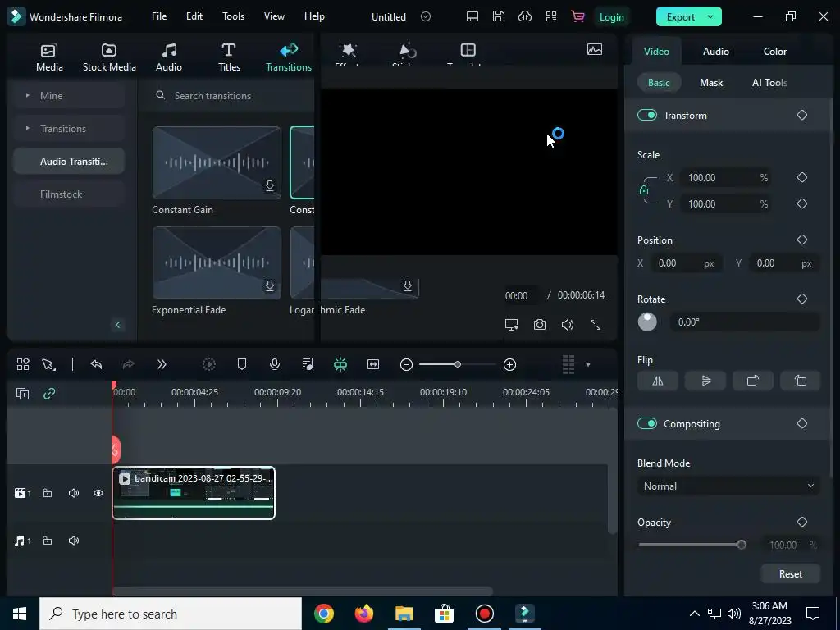Screen dimensions: 840x630
Task: Toggle the Compositing switch
Action: [647, 423]
